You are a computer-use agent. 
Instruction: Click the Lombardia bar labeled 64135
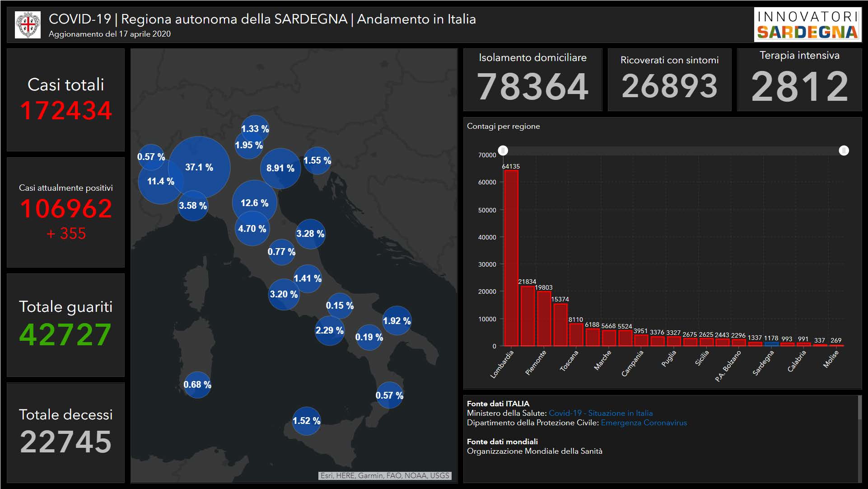click(x=511, y=258)
